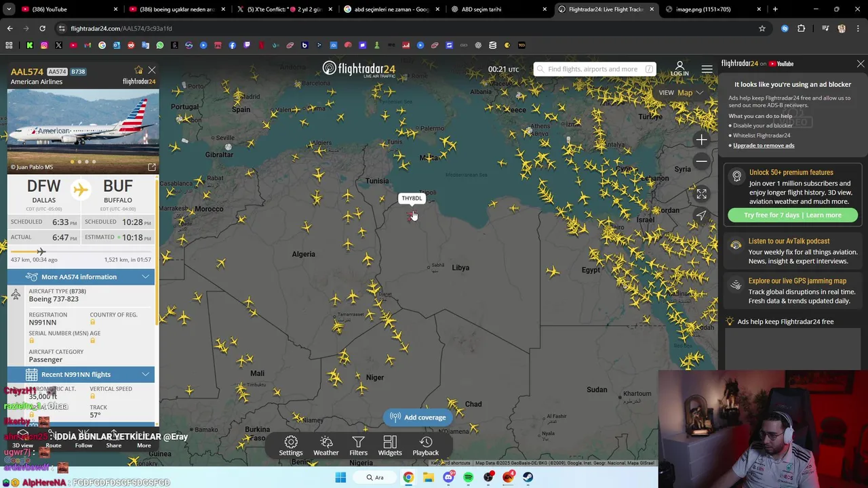Go back with browser back arrow
This screenshot has width=868, height=488.
9,28
